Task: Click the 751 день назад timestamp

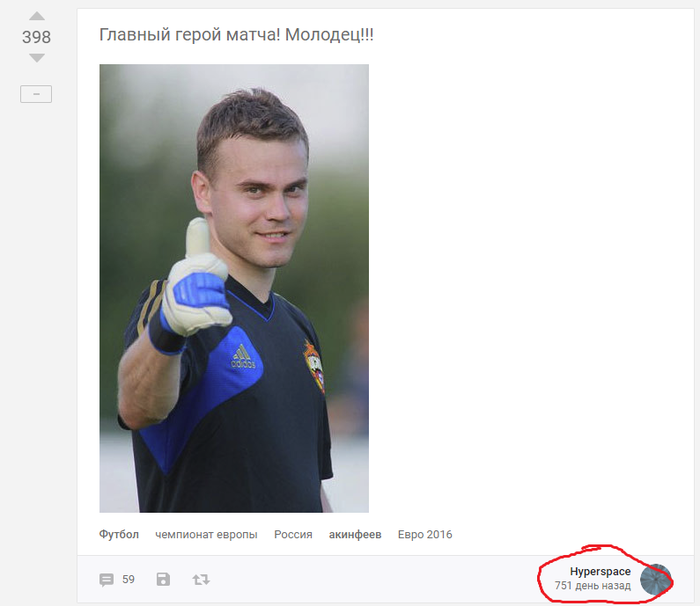Action: tap(592, 585)
